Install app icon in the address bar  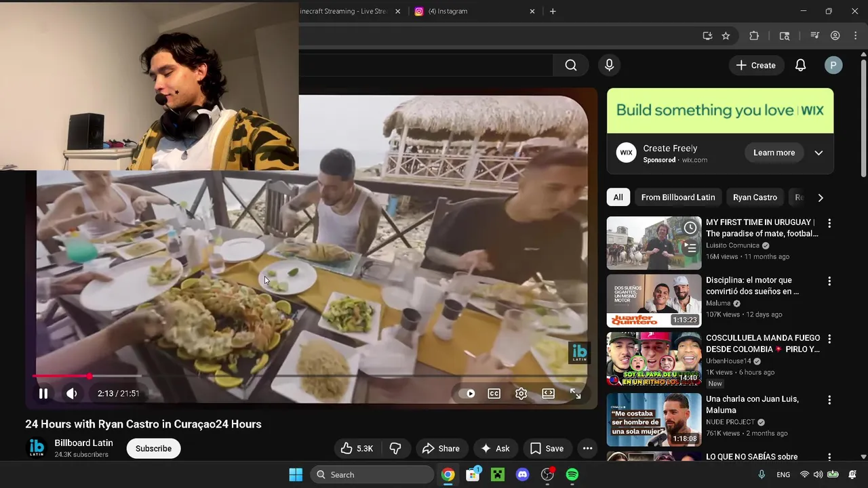(x=707, y=36)
